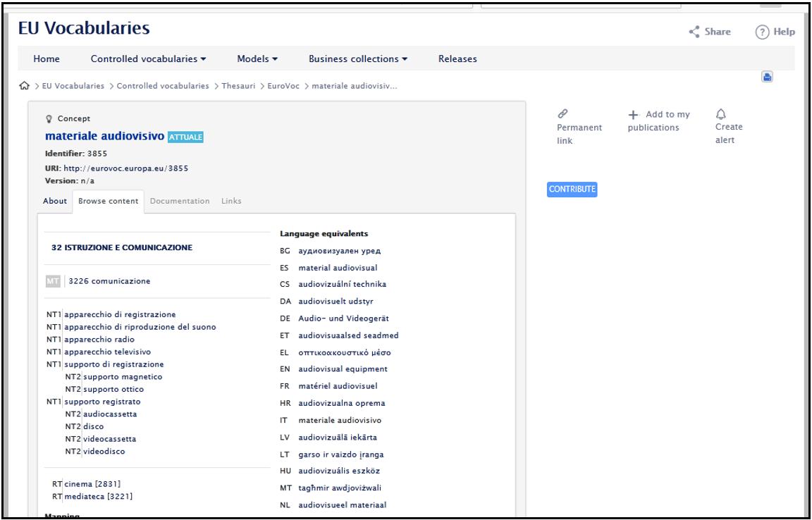Viewport: 812px width, 520px height.
Task: Click Czech equivalent audiovizuální technika
Action: [343, 284]
